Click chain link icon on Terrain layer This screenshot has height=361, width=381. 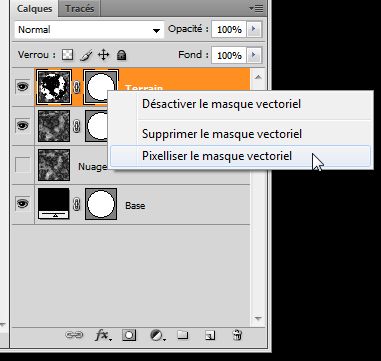click(77, 87)
